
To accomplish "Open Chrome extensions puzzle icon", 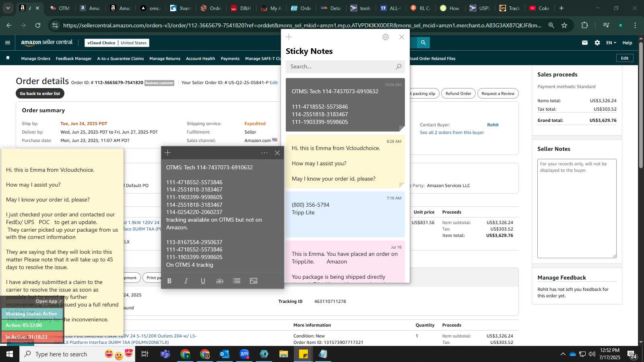I will (x=585, y=25).
